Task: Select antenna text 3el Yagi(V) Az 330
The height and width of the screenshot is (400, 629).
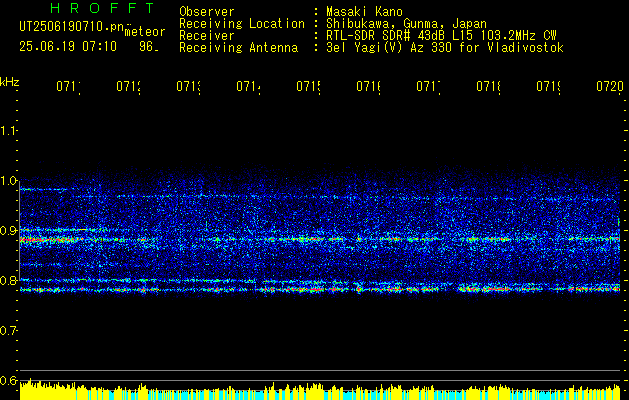Action: pos(445,48)
